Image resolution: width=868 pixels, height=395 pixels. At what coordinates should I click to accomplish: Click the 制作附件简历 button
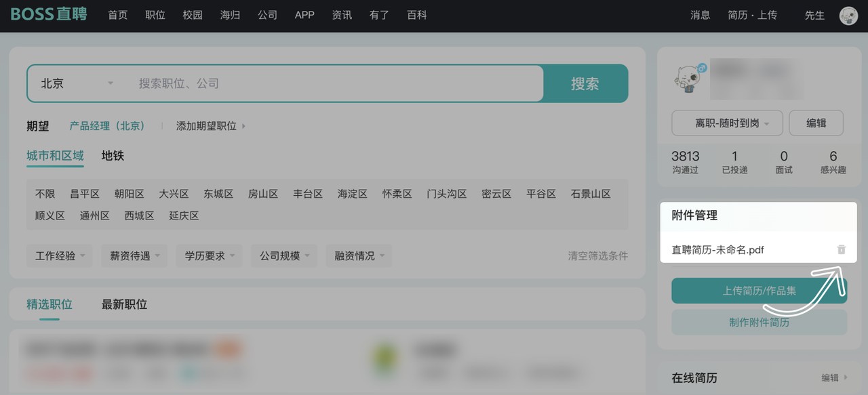tap(759, 322)
